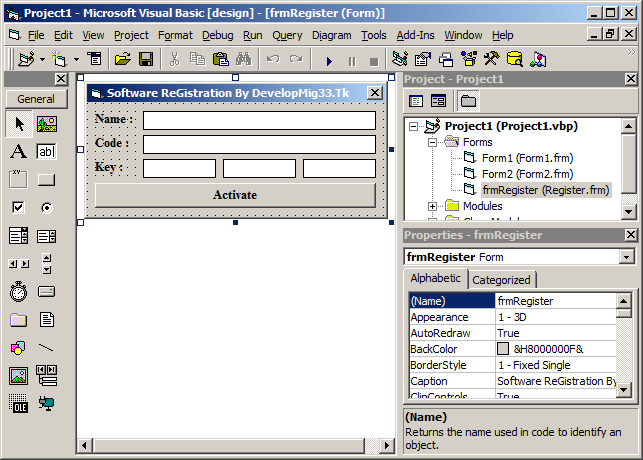Click the BorderStyle property row
This screenshot has height=460, width=643.
click(x=513, y=365)
